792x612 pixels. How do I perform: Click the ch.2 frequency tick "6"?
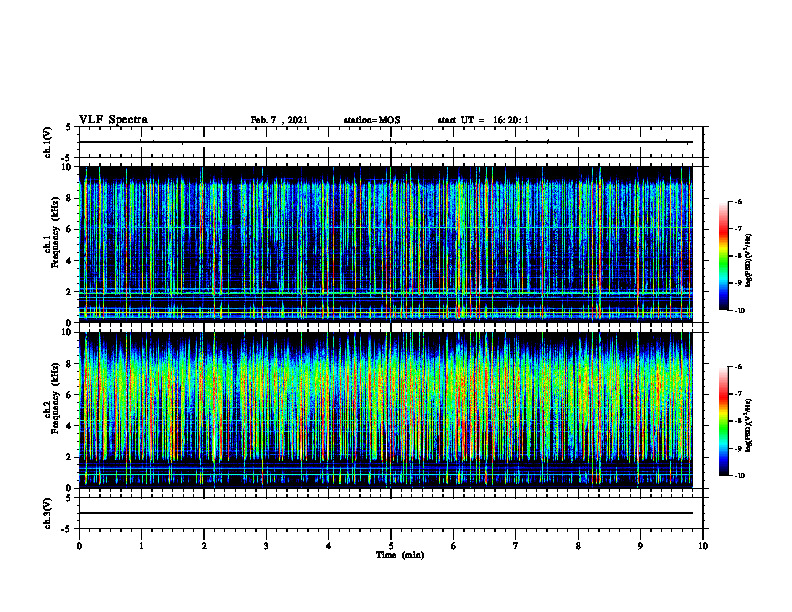click(x=70, y=395)
